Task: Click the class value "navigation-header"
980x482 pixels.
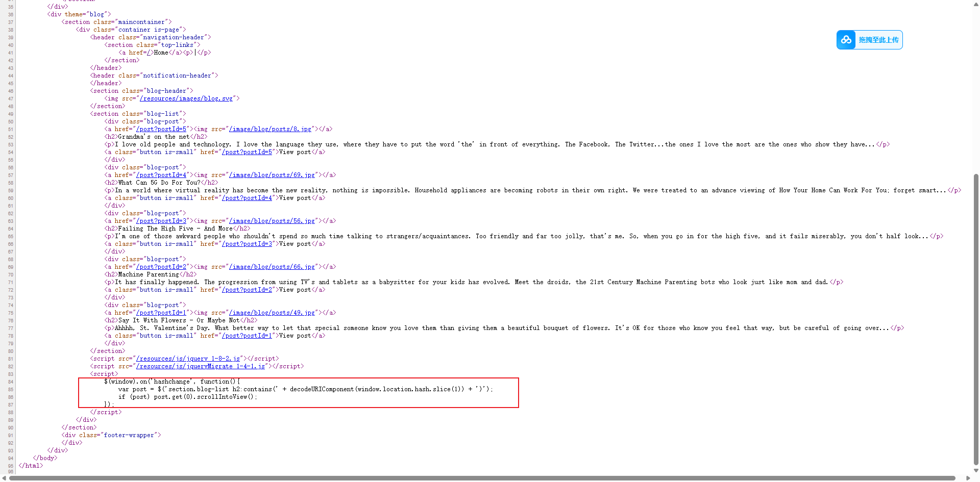Action: (174, 37)
